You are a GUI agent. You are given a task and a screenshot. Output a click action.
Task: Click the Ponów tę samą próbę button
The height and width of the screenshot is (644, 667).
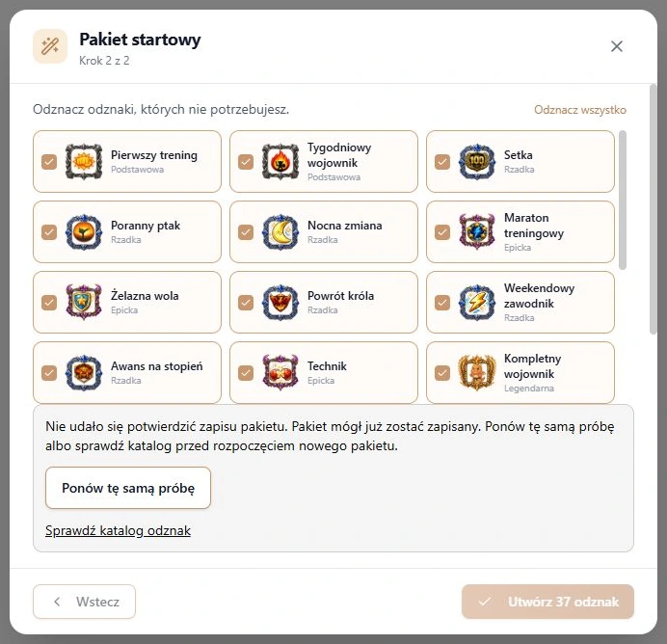(x=128, y=488)
